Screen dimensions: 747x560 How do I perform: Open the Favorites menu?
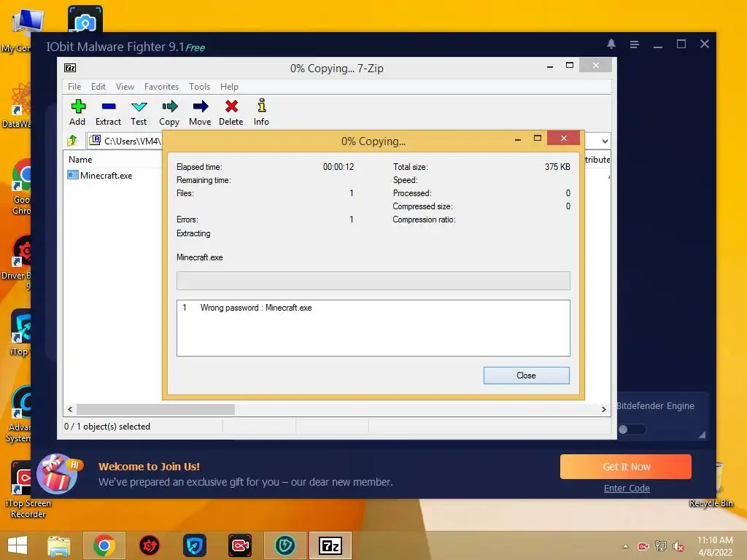pyautogui.click(x=161, y=87)
